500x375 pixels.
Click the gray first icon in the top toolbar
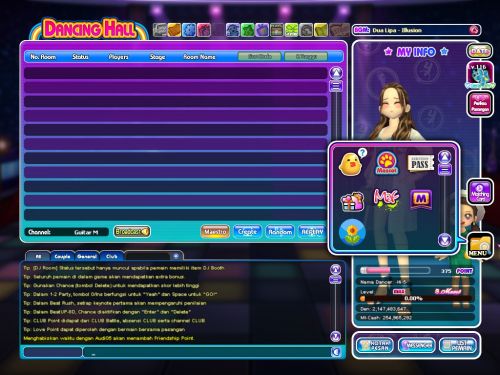point(160,30)
